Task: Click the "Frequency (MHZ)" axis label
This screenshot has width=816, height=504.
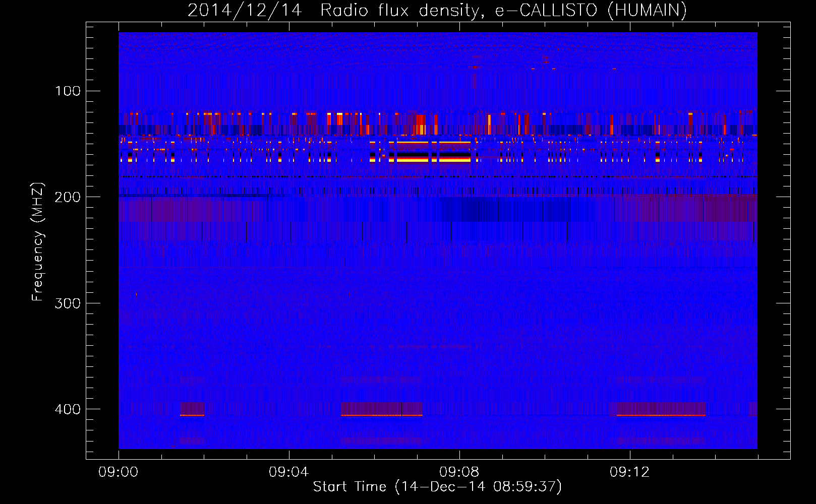Action: (38, 242)
